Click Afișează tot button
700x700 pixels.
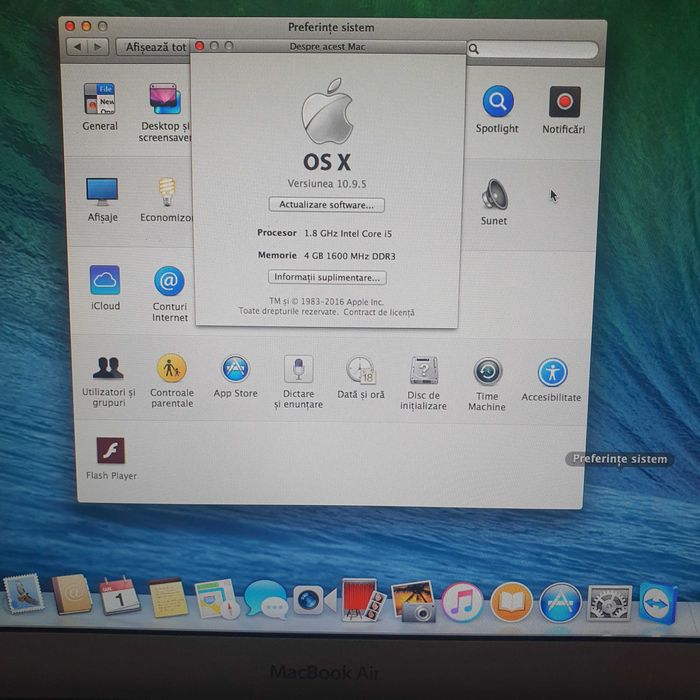tap(154, 47)
